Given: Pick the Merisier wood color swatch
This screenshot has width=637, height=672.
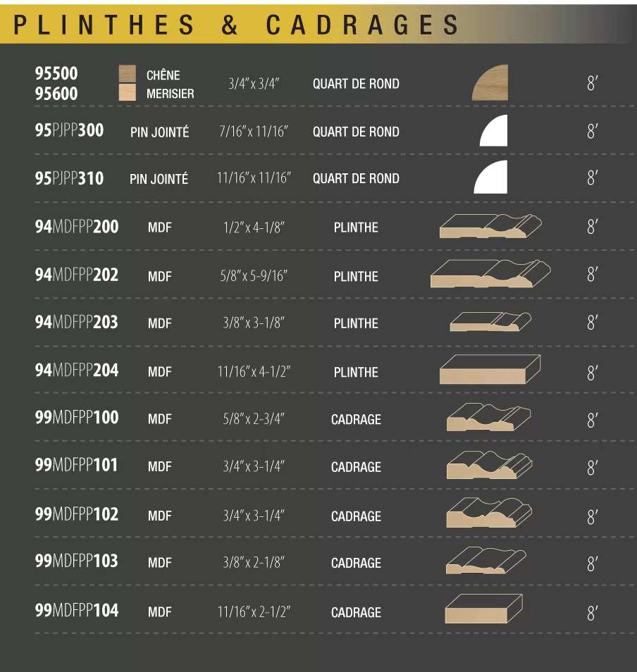Looking at the screenshot, I should coord(128,93).
